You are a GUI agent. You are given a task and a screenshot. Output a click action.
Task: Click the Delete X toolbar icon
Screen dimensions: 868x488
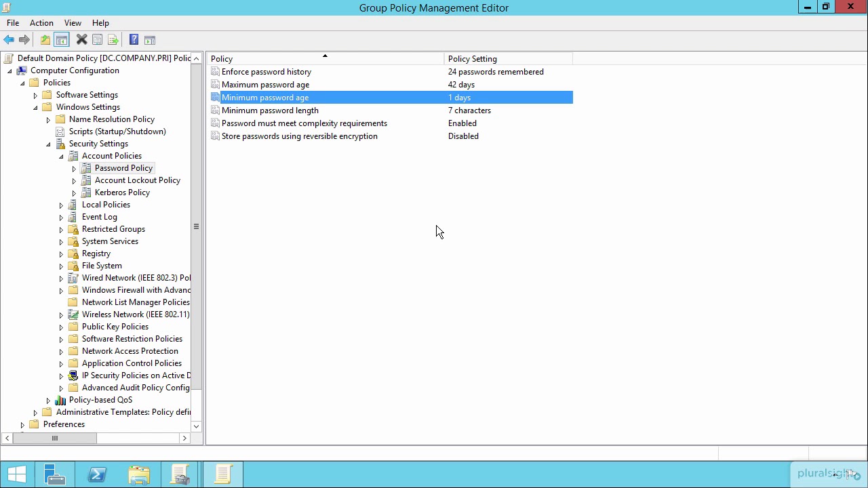(81, 40)
